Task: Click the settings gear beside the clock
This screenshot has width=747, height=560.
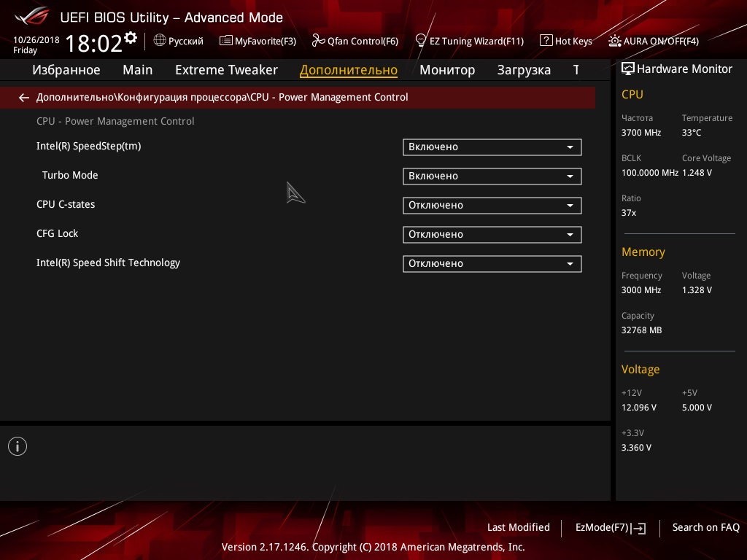Action: coord(131,38)
